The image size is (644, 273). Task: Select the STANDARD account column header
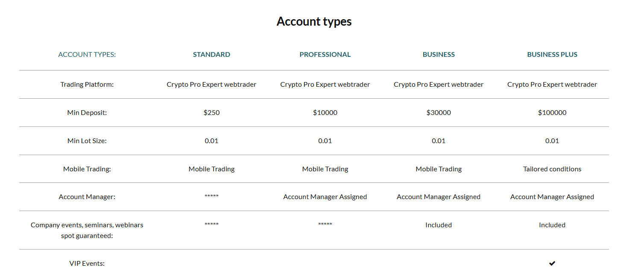coord(211,55)
